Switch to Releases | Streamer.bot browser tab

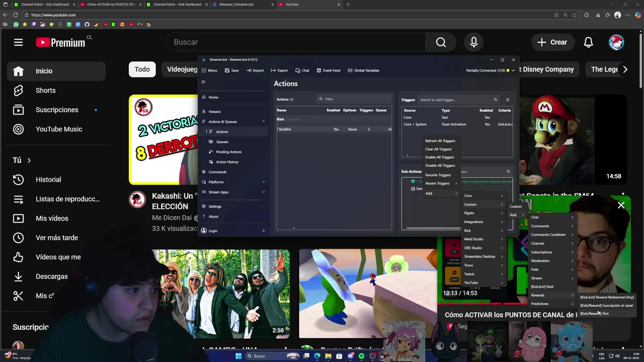point(243,5)
